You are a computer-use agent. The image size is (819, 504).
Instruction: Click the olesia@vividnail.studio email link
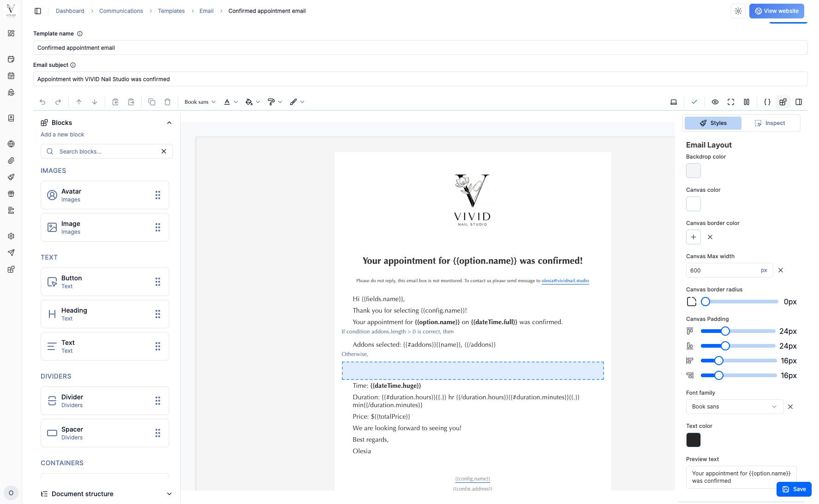(565, 280)
